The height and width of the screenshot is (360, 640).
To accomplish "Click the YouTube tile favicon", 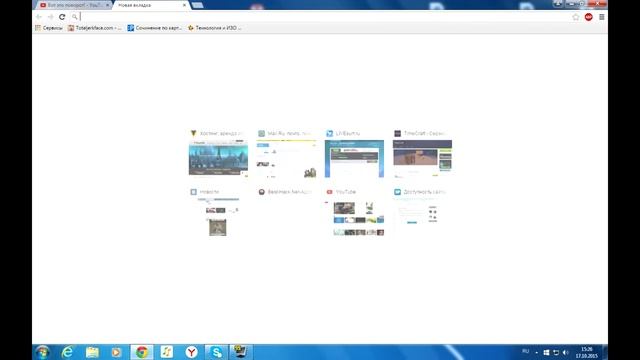I will [329, 191].
